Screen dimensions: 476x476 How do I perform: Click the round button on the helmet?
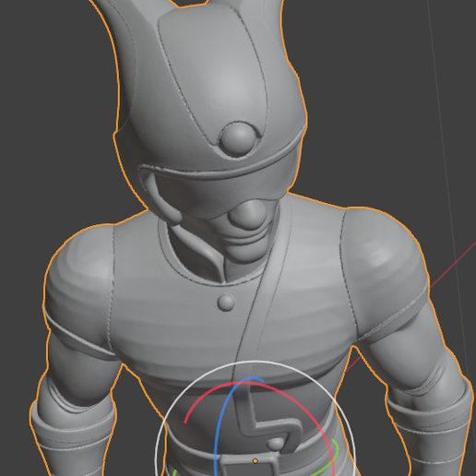coord(237,139)
